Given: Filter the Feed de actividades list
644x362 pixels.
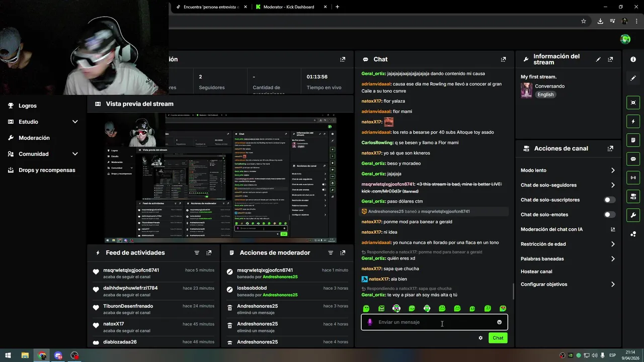Looking at the screenshot, I should coord(197,253).
